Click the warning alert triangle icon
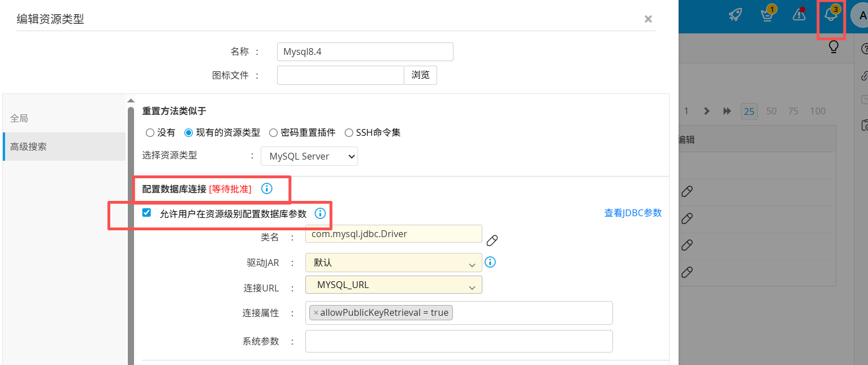This screenshot has width=868, height=365. (x=799, y=15)
